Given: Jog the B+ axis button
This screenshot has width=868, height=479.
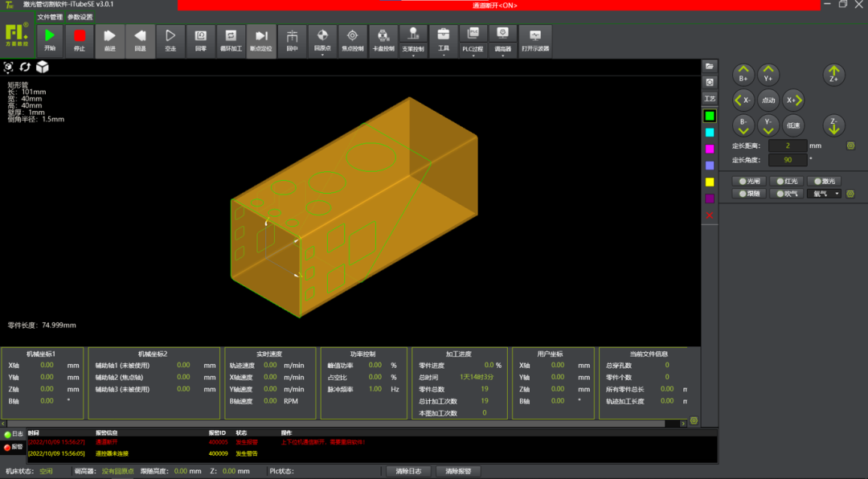Looking at the screenshot, I should tap(743, 75).
